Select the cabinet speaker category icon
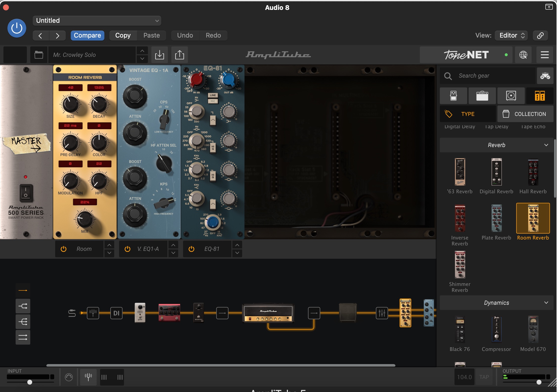This screenshot has height=392, width=557. (511, 96)
